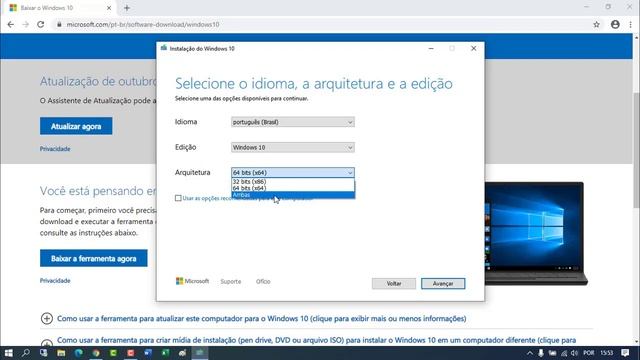Reload the Microsoft download page
The width and height of the screenshot is (640, 360).
40,24
